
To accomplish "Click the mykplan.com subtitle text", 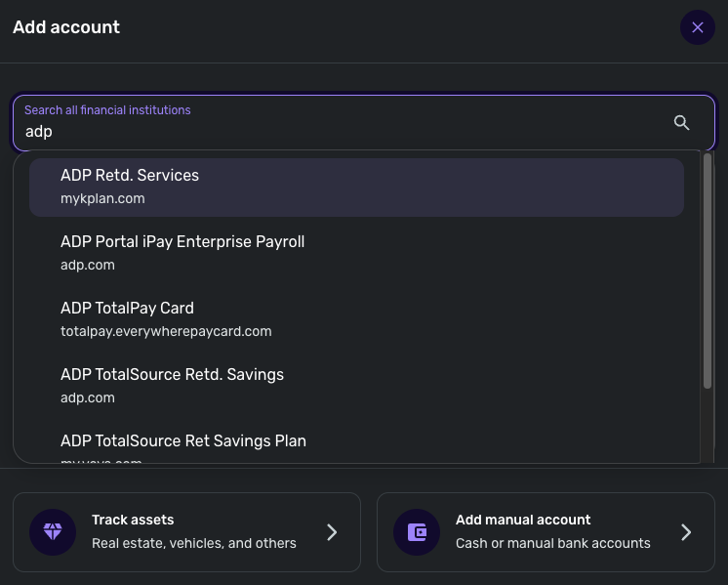I will click(102, 198).
